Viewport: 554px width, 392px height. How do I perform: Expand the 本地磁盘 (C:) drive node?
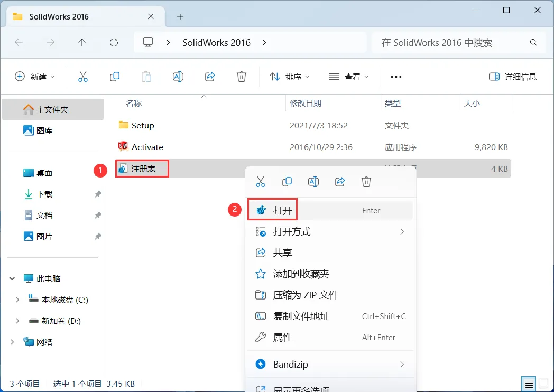(17, 300)
